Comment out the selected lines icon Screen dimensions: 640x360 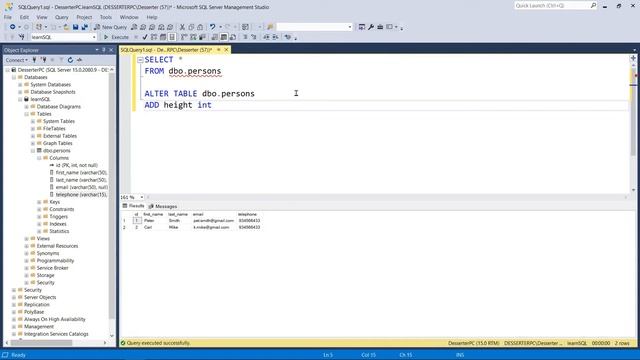(x=245, y=37)
